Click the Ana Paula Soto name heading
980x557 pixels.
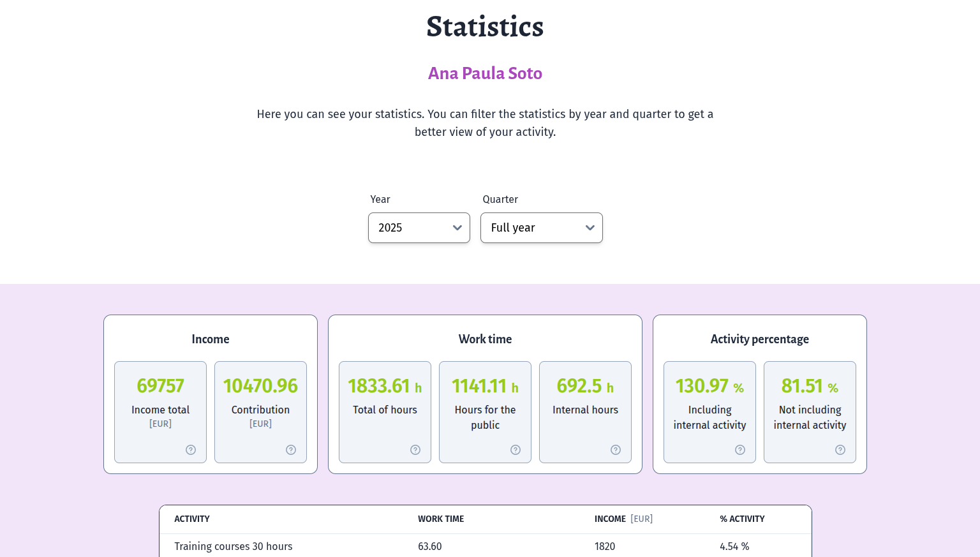point(485,73)
